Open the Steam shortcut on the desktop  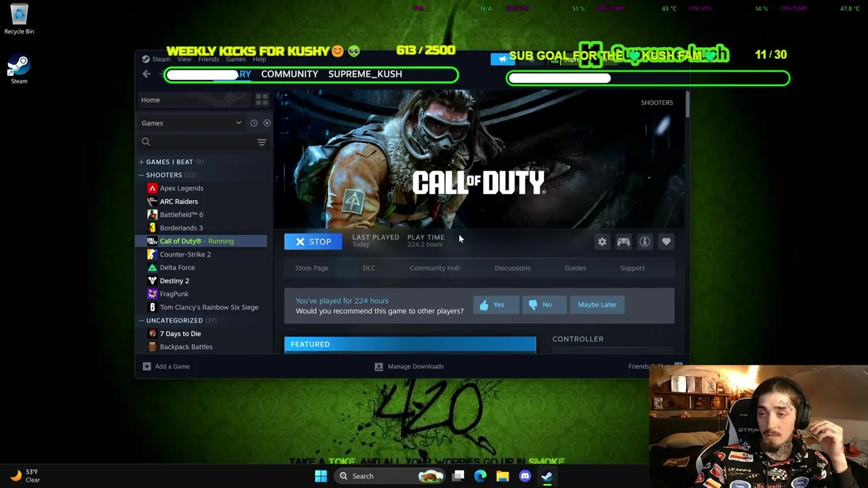point(18,70)
